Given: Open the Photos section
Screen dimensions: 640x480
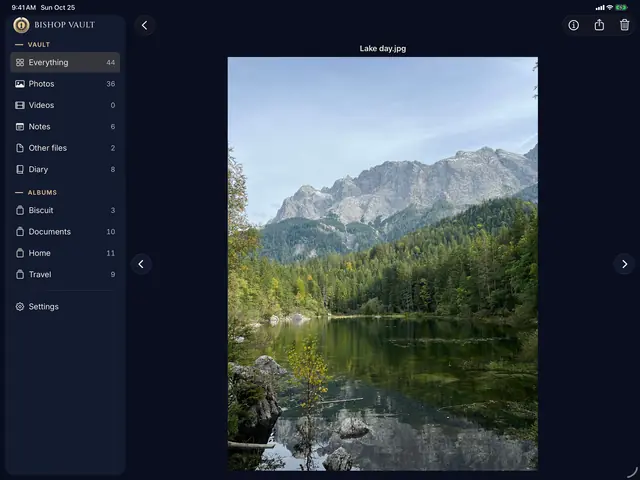Looking at the screenshot, I should (x=65, y=84).
